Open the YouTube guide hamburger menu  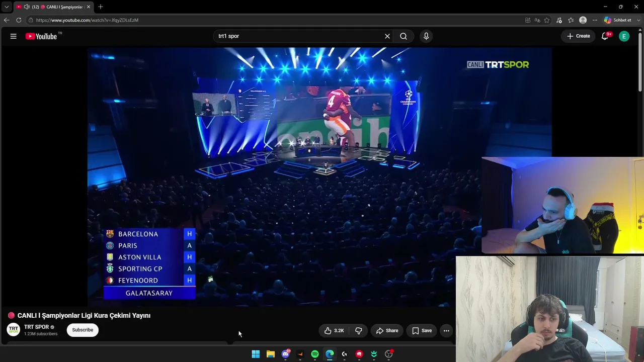tap(14, 36)
